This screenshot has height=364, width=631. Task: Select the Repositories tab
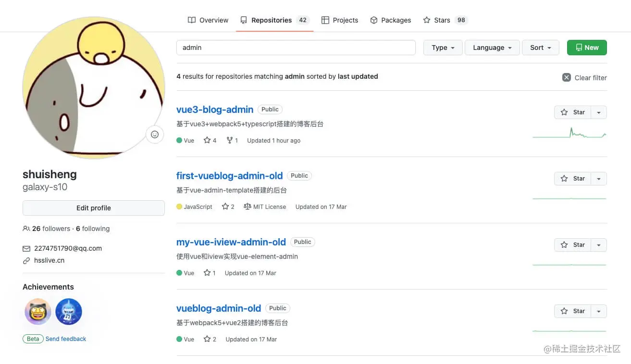[x=274, y=20]
